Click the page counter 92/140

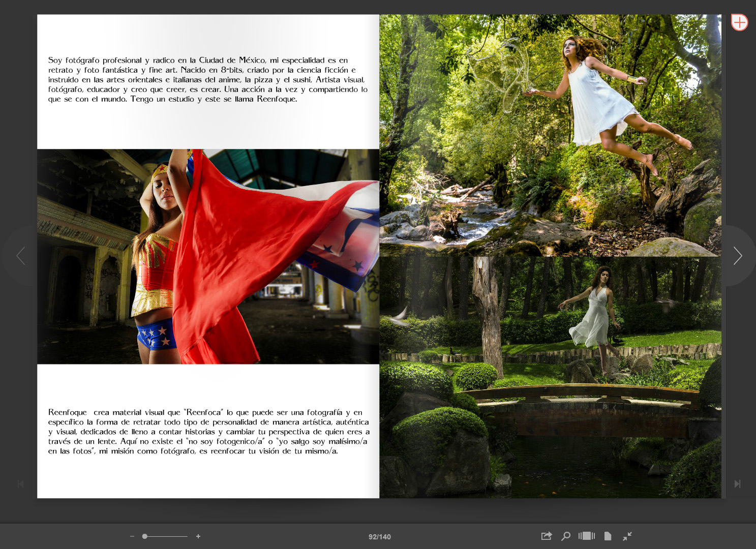pos(380,537)
